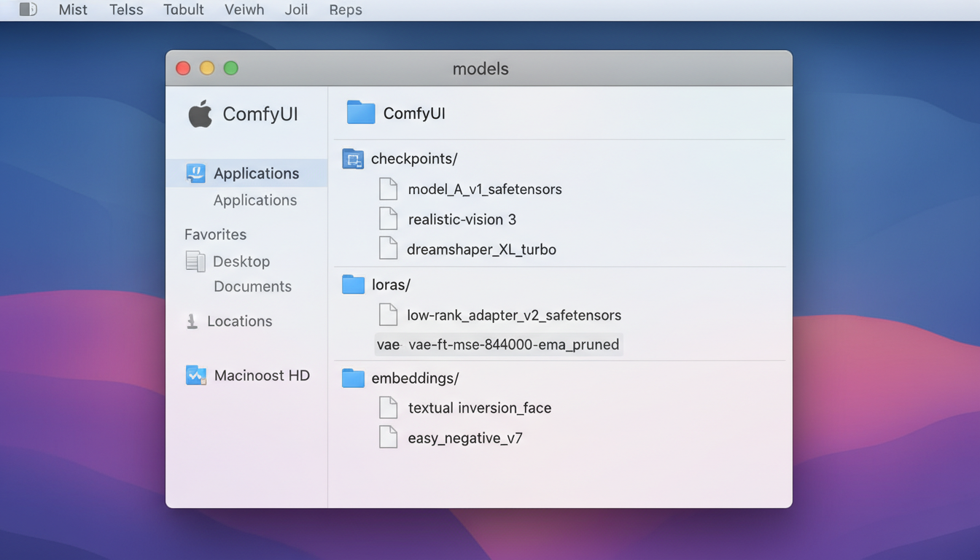Click the loras folder icon

(x=353, y=284)
